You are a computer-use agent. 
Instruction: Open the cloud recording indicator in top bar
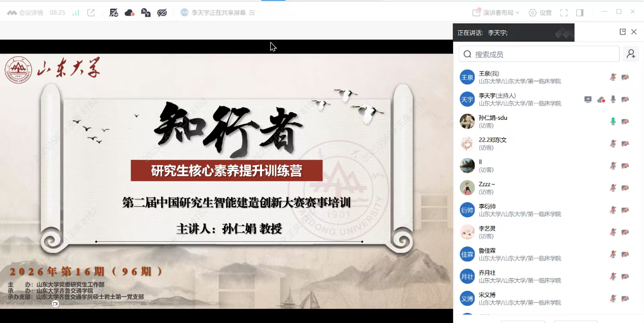[130, 13]
